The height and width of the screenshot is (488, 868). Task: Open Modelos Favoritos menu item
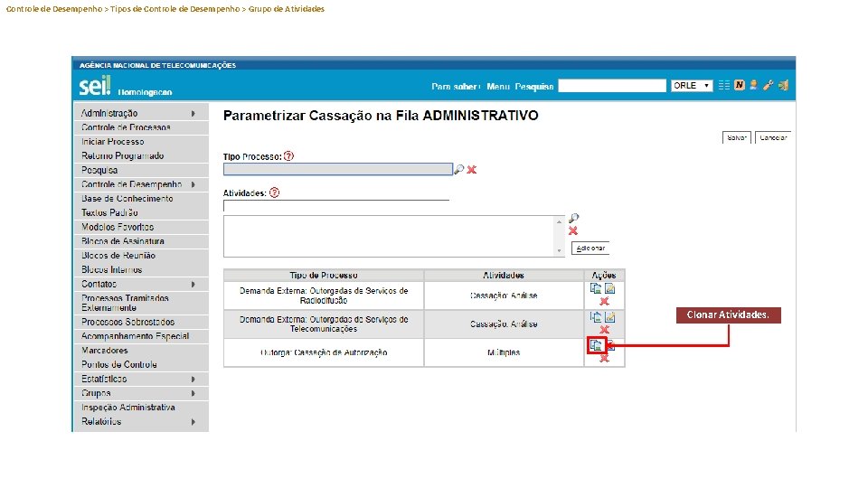pos(141,228)
